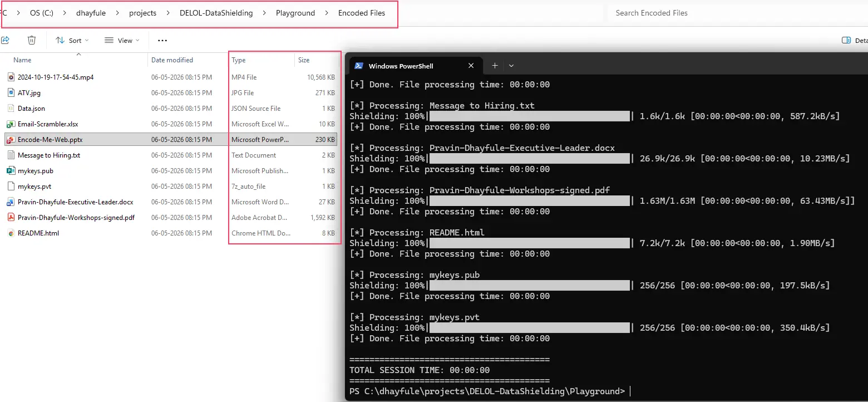Screen dimensions: 868x402
Task: Click the Publisher icon of mykeys.pub
Action: coord(11,171)
